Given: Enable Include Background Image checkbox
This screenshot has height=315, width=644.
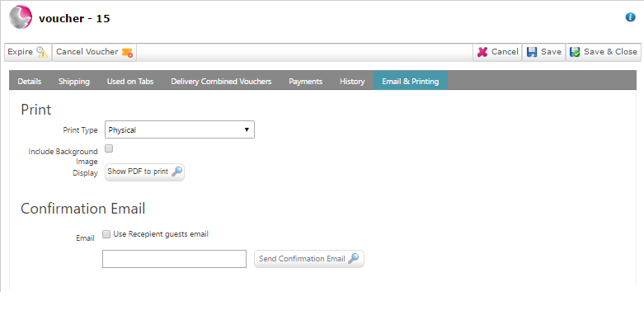Looking at the screenshot, I should click(x=109, y=148).
